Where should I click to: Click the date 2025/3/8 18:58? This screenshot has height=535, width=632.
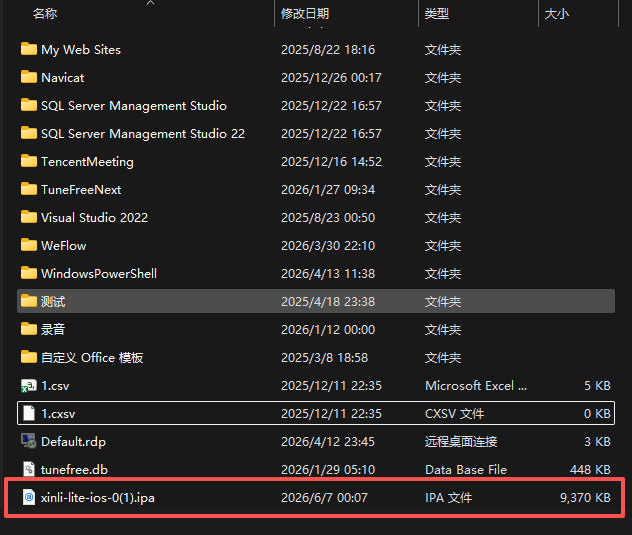[324, 358]
